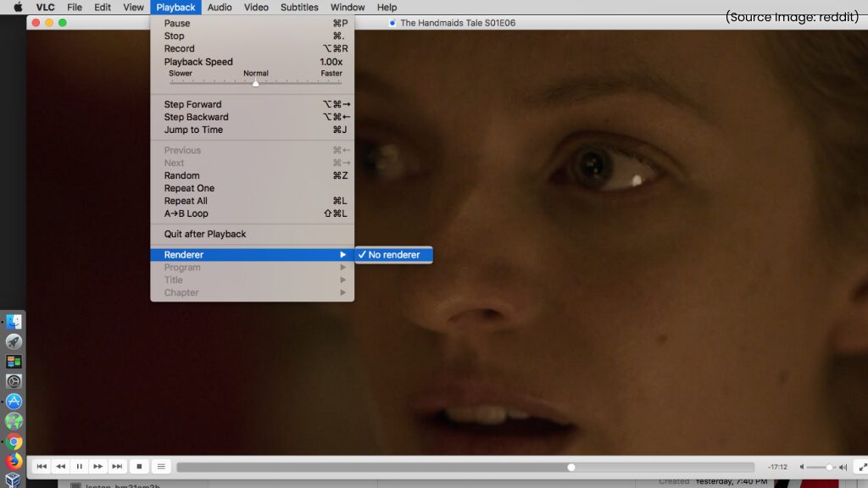
Task: Pause playback with the pause button
Action: click(x=79, y=467)
